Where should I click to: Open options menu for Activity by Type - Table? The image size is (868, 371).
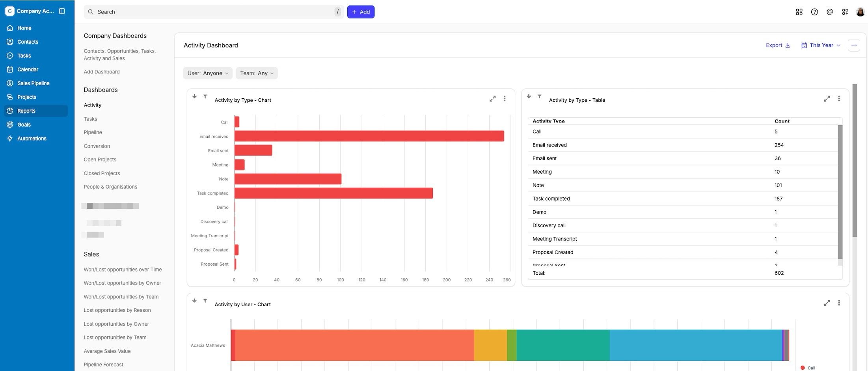pos(839,99)
